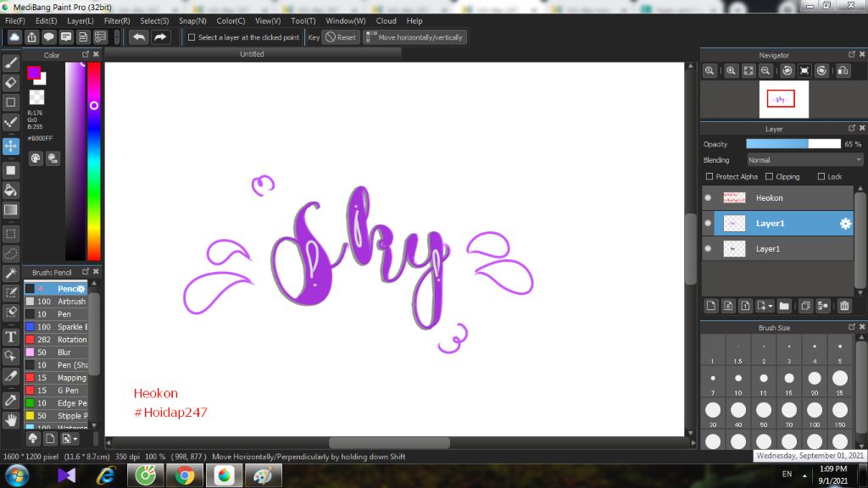868x488 pixels.
Task: Open the Select menu
Action: pos(154,20)
